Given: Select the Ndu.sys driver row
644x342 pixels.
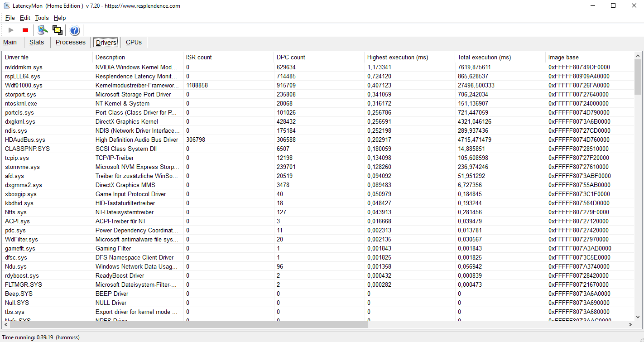Looking at the screenshot, I should tap(318, 266).
